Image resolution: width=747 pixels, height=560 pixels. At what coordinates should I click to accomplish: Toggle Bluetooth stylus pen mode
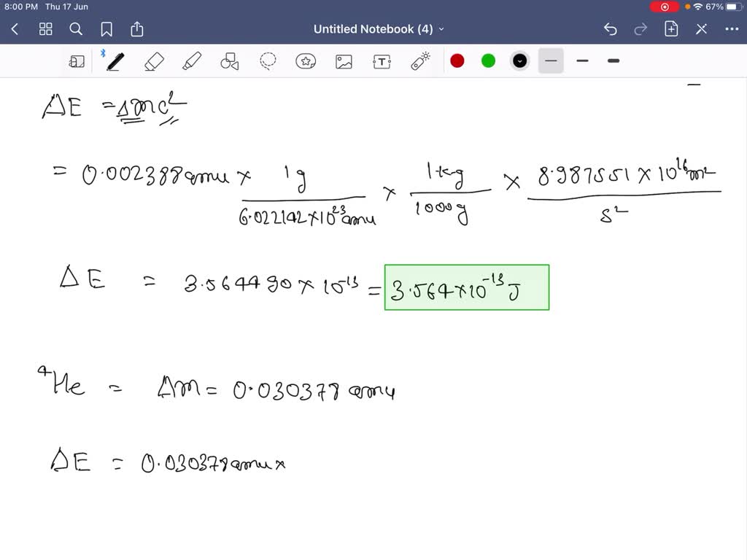(104, 52)
